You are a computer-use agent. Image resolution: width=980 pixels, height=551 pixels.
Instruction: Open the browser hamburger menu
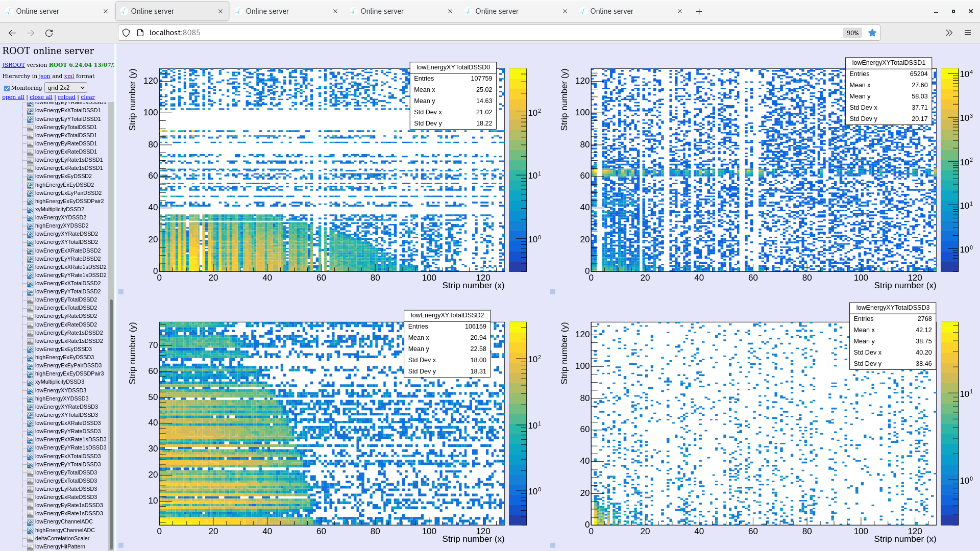pos(968,32)
